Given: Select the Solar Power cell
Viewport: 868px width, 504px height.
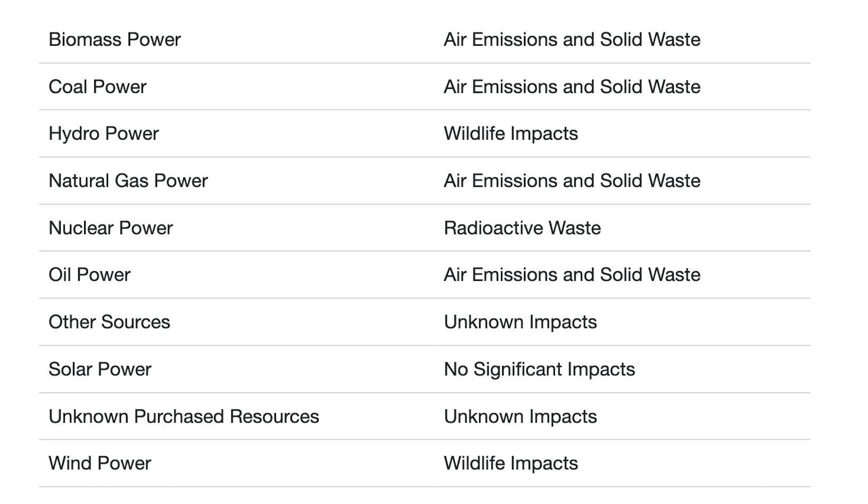Looking at the screenshot, I should point(100,369).
